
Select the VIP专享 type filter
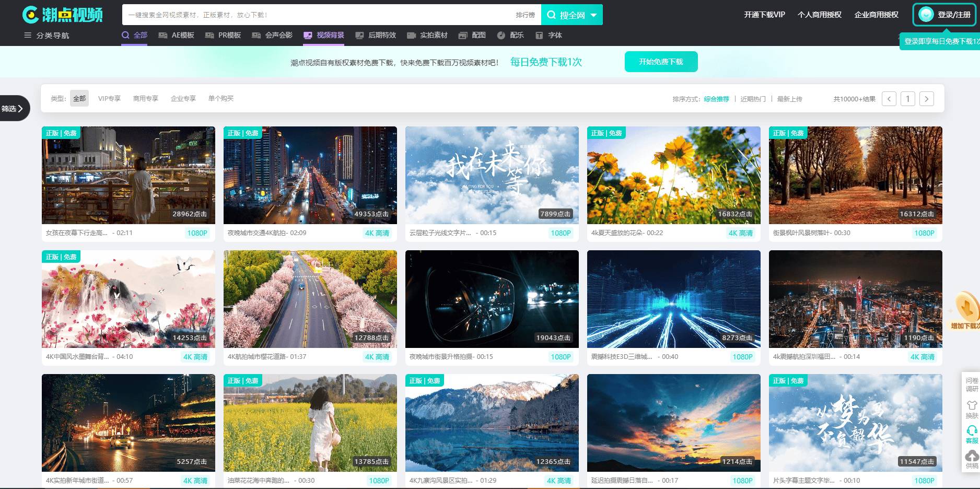pos(109,99)
